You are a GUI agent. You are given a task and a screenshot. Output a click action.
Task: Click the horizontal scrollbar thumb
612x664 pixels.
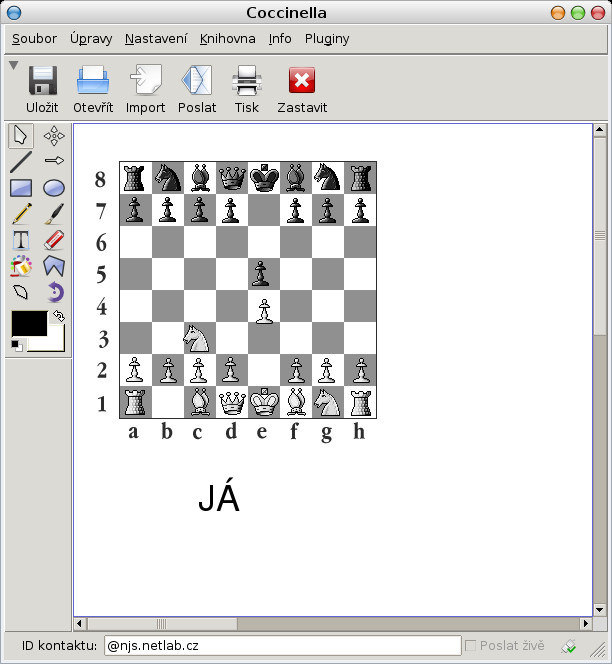click(x=162, y=623)
